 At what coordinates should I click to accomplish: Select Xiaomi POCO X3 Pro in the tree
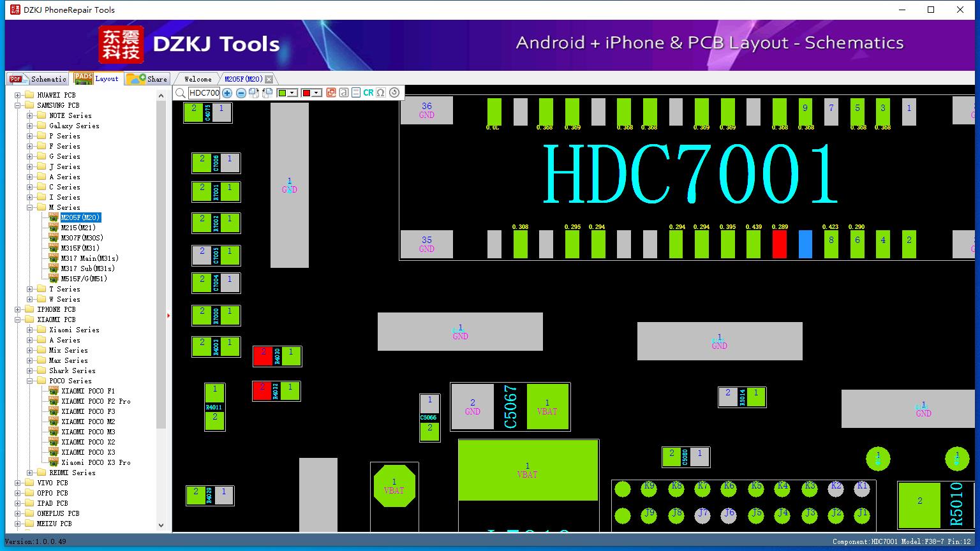(x=96, y=462)
